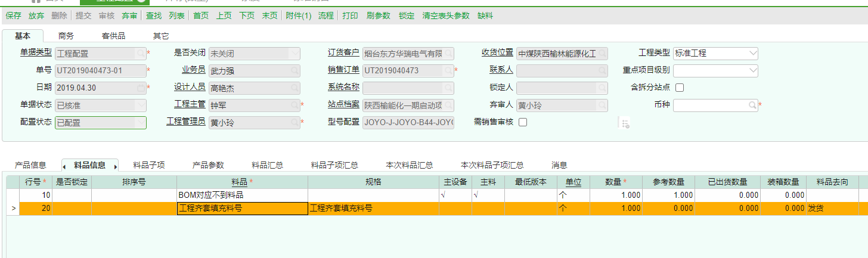The width and height of the screenshot is (868, 258).
Task: Toggle the 含拆分站点 checkbox
Action: pos(679,88)
